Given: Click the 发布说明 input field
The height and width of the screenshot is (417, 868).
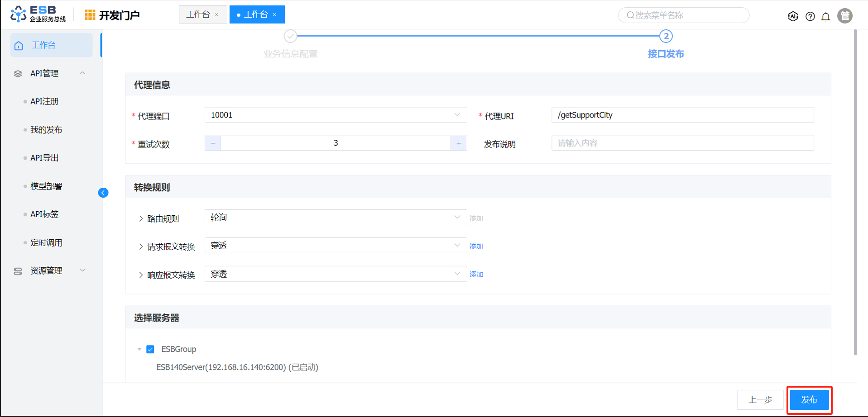Looking at the screenshot, I should coord(682,143).
